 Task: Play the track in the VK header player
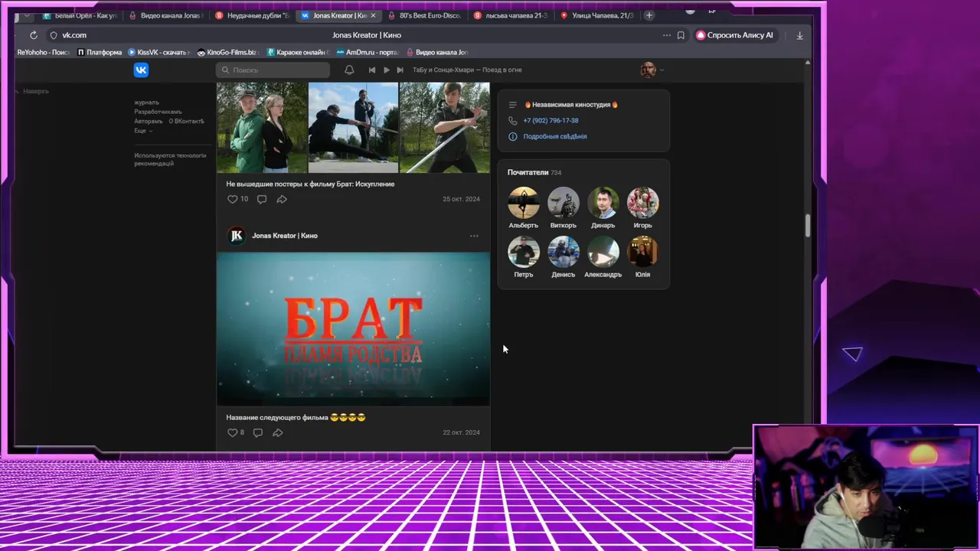(386, 70)
